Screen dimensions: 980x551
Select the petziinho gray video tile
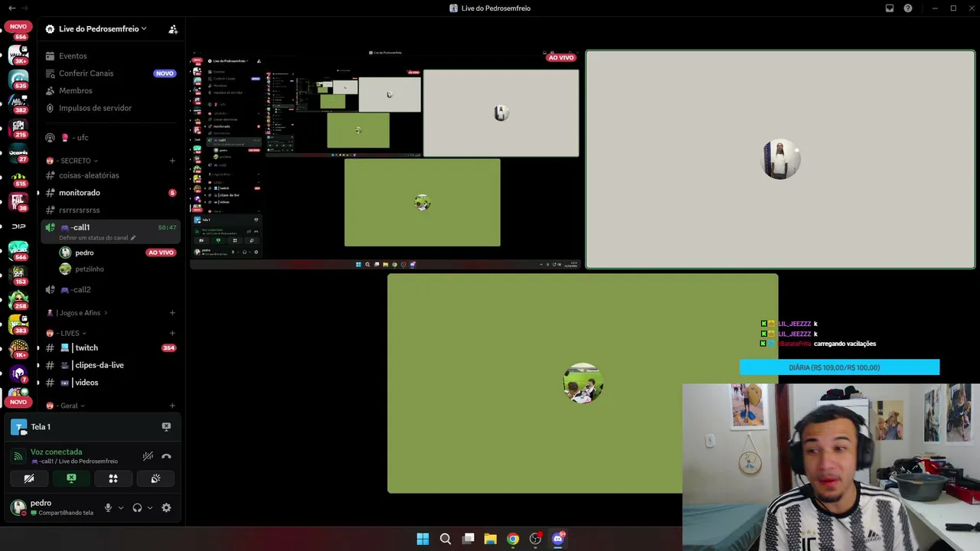[x=780, y=159]
